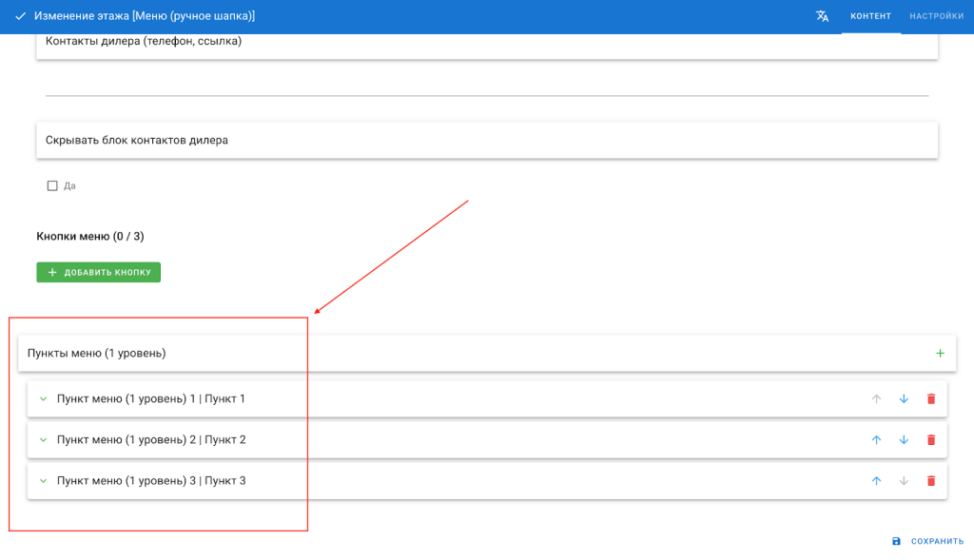Delete Пункт 3 with trash icon

click(x=931, y=481)
